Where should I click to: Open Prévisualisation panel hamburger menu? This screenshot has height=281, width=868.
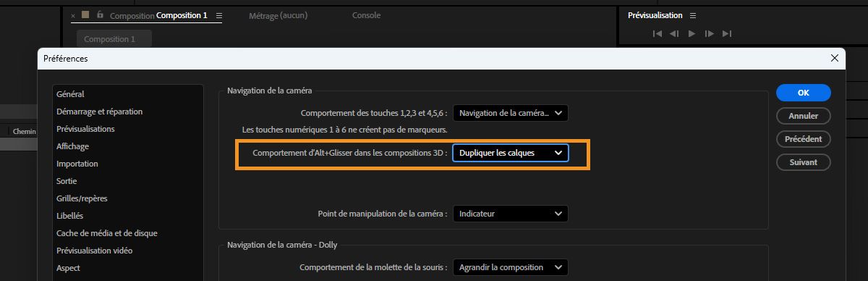click(693, 15)
